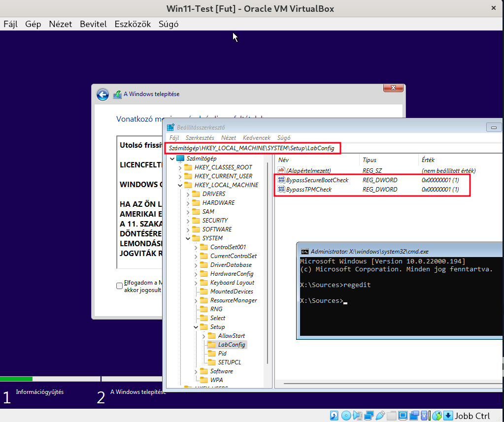This screenshot has height=422, width=504.
Task: Collapse the HKEY_LOCAL_MACHINE node
Action: coord(180,185)
